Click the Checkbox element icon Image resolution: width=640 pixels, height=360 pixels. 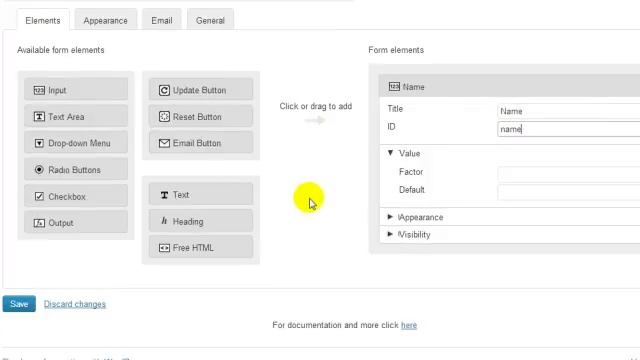39,196
